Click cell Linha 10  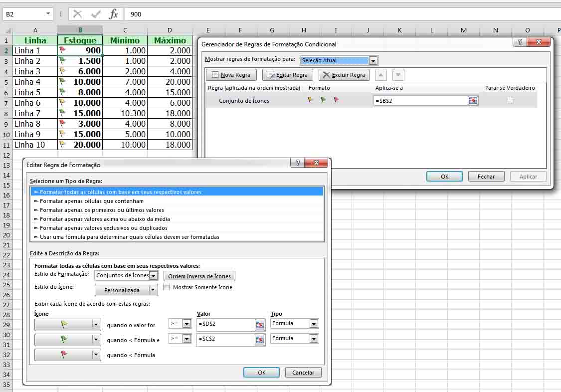(35, 145)
